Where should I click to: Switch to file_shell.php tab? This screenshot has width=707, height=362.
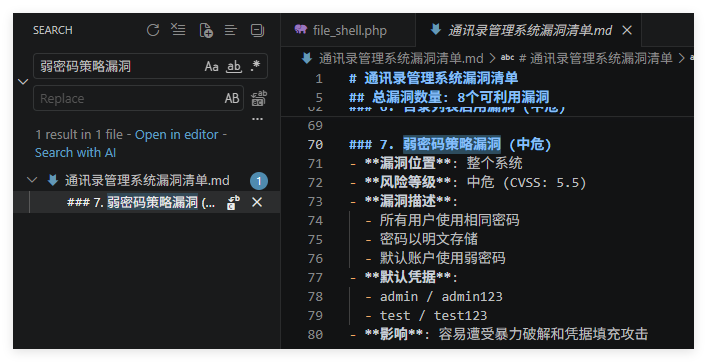tap(349, 30)
